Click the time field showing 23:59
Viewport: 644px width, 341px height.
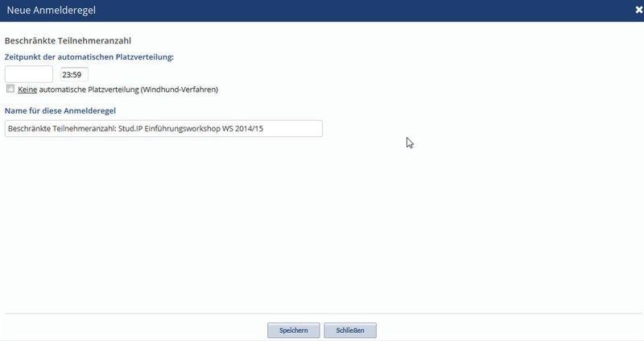[x=74, y=75]
